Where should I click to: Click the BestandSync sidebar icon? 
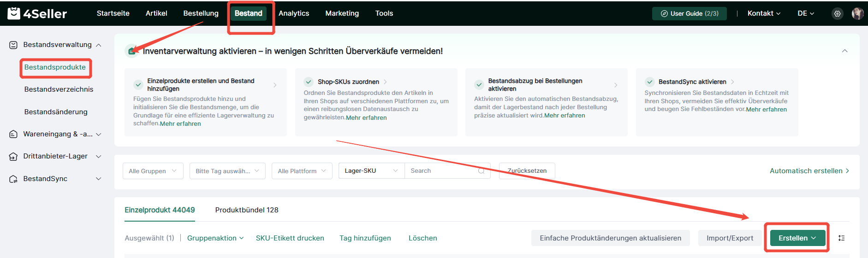pyautogui.click(x=13, y=179)
